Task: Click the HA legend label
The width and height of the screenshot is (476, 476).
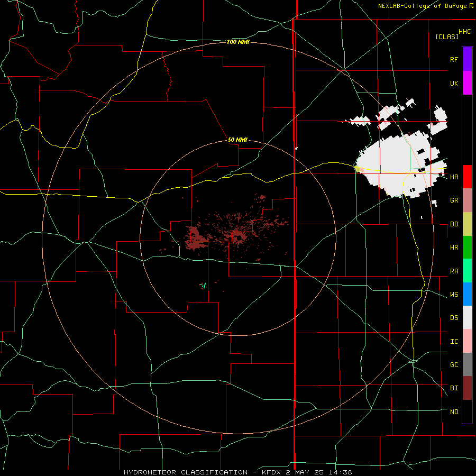Action: click(x=454, y=177)
